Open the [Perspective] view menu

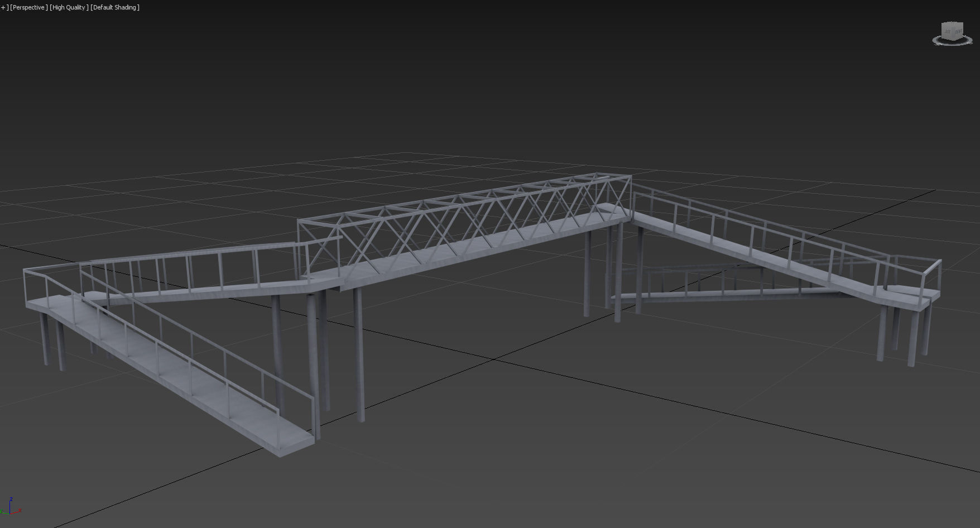[x=28, y=7]
